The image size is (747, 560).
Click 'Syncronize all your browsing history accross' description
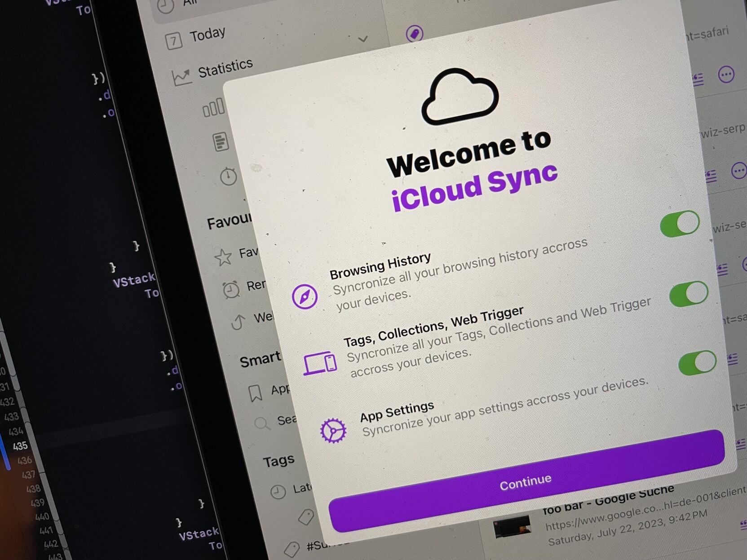pos(460,266)
